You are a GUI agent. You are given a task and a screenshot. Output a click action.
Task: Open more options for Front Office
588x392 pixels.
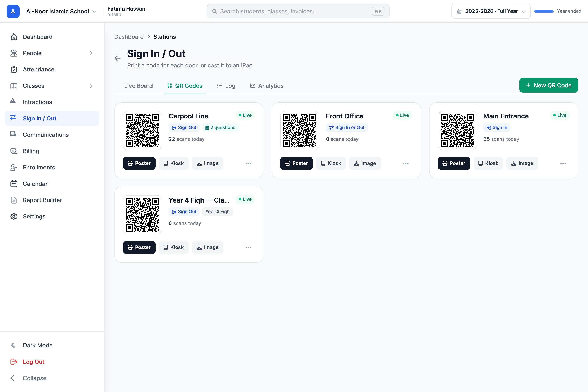coord(405,163)
